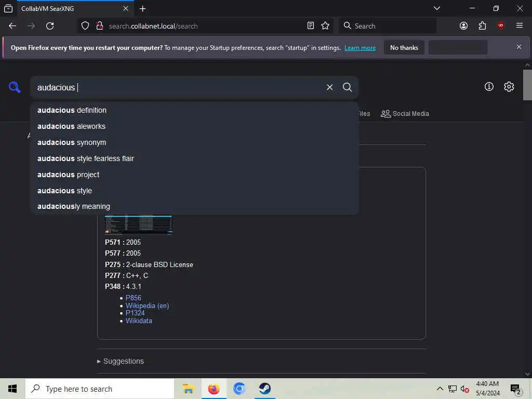Open a new browser tab
Viewport: 532px width, 399px height.
tap(142, 9)
